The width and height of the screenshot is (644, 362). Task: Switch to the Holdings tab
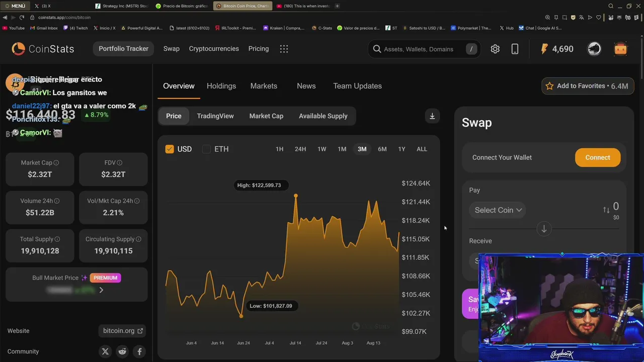[x=221, y=86]
